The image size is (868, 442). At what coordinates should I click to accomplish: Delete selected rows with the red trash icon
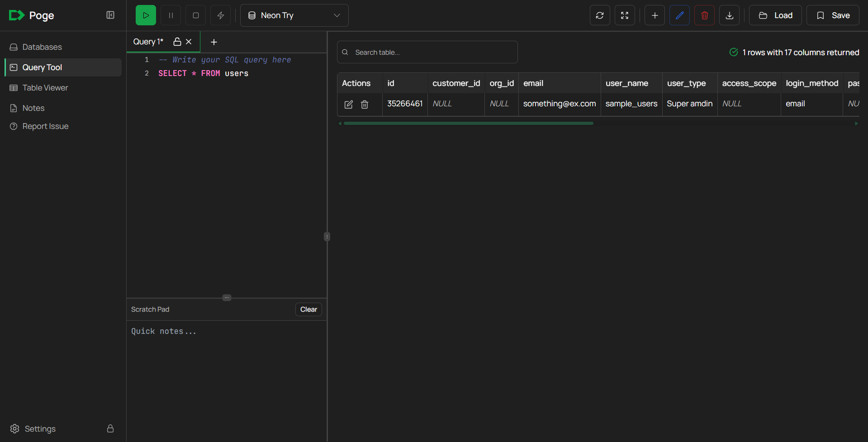704,15
